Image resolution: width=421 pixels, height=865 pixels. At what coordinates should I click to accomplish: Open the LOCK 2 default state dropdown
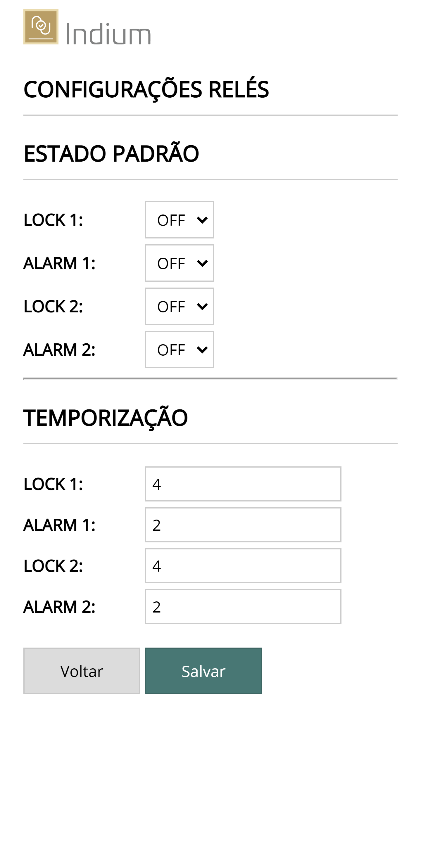click(x=179, y=306)
